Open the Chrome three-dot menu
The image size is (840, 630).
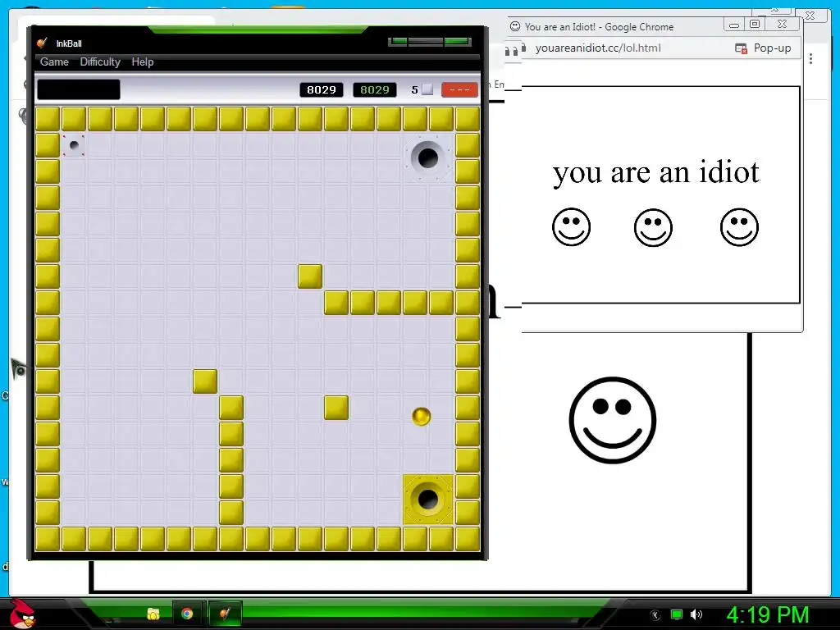[x=811, y=59]
